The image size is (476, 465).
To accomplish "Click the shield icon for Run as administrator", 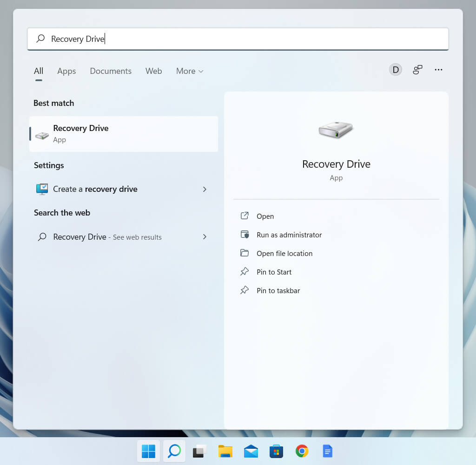I will (245, 235).
